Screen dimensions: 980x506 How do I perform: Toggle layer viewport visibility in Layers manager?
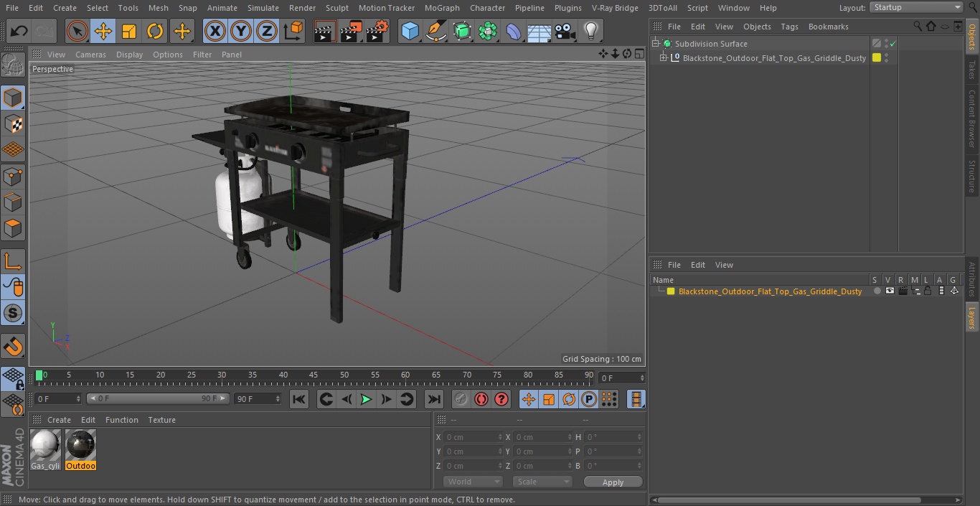click(x=890, y=291)
